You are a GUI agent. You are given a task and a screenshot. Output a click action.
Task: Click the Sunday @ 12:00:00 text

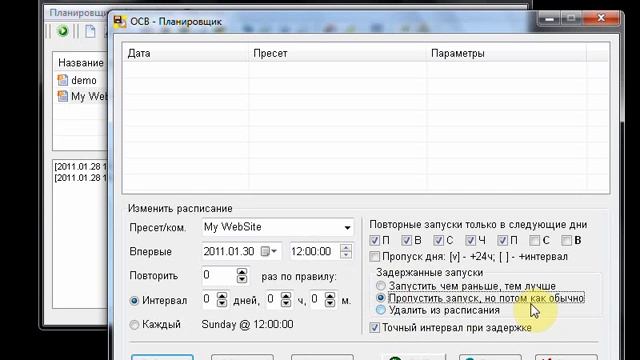(x=247, y=324)
